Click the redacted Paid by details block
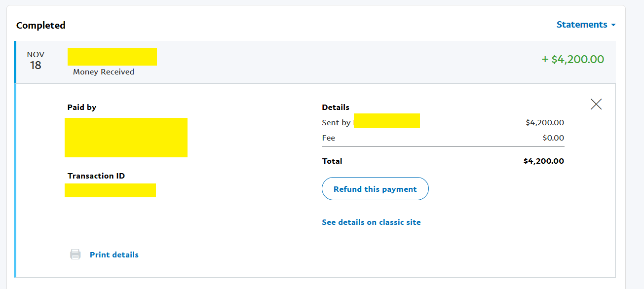 [x=126, y=138]
